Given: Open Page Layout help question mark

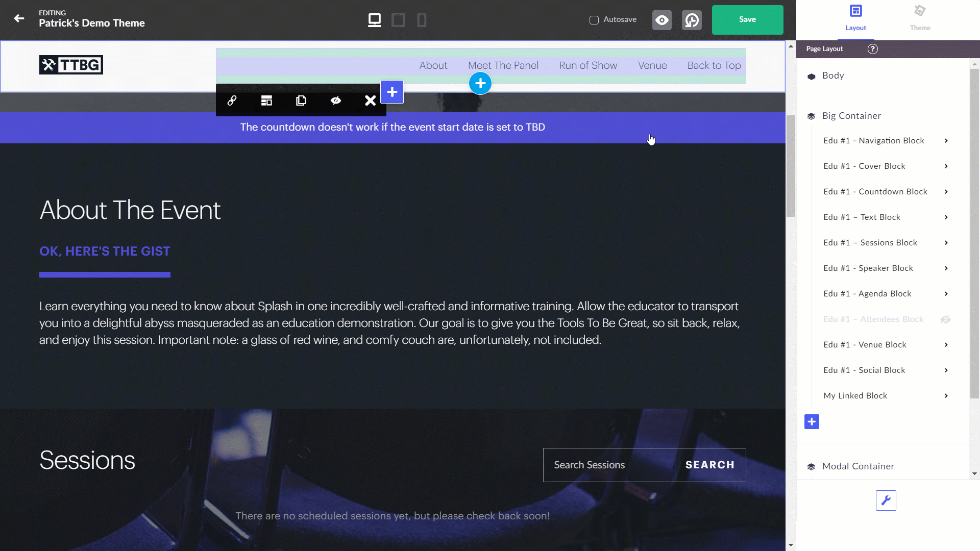Looking at the screenshot, I should [873, 49].
